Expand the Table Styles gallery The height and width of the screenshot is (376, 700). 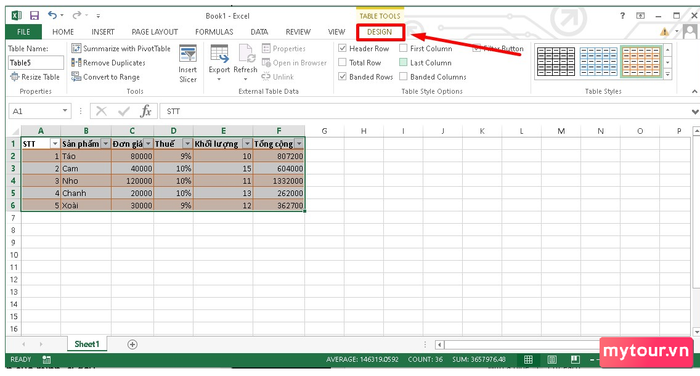pyautogui.click(x=668, y=75)
